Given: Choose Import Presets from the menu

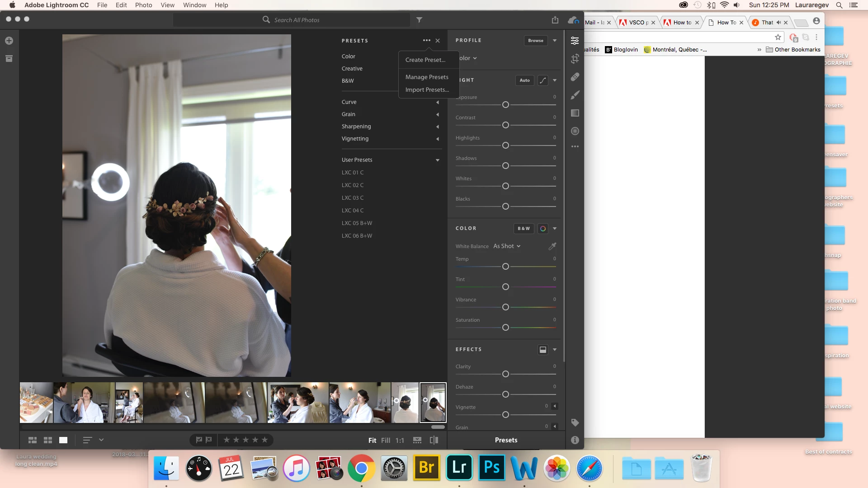Looking at the screenshot, I should coord(427,90).
